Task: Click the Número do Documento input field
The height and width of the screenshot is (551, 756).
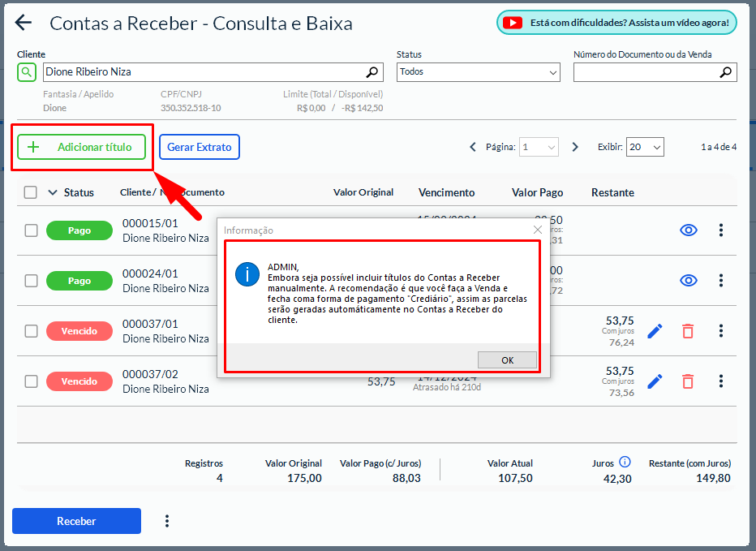Action: [645, 72]
